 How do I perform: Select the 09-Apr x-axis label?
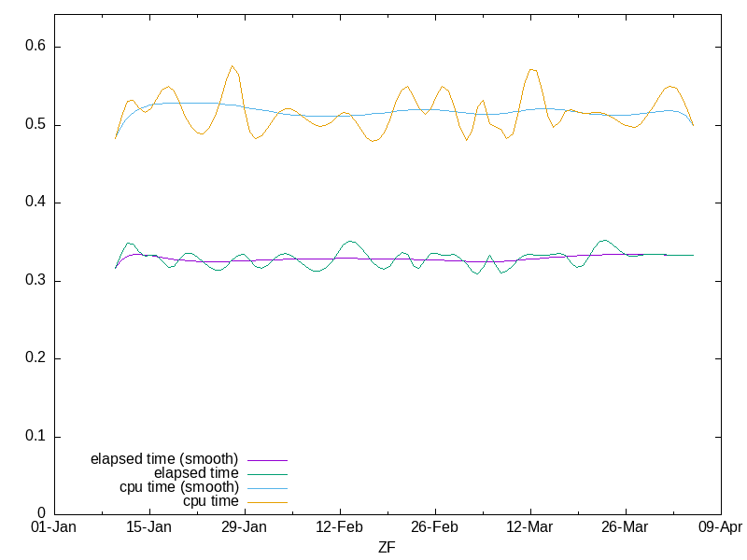(719, 527)
